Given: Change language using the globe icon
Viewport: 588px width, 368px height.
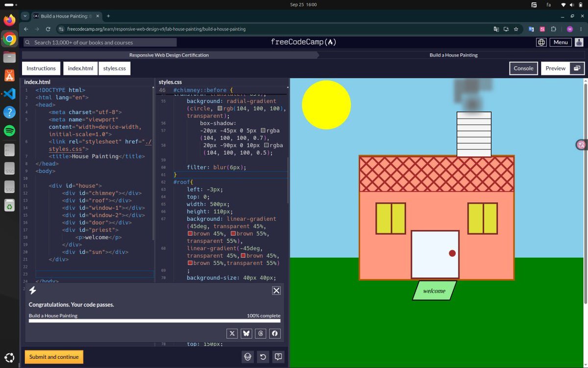Looking at the screenshot, I should (541, 42).
